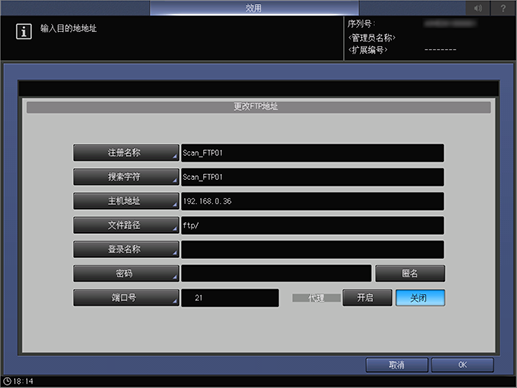This screenshot has width=517, height=388.
Task: Turn proxy off with 关闭
Action: click(420, 297)
